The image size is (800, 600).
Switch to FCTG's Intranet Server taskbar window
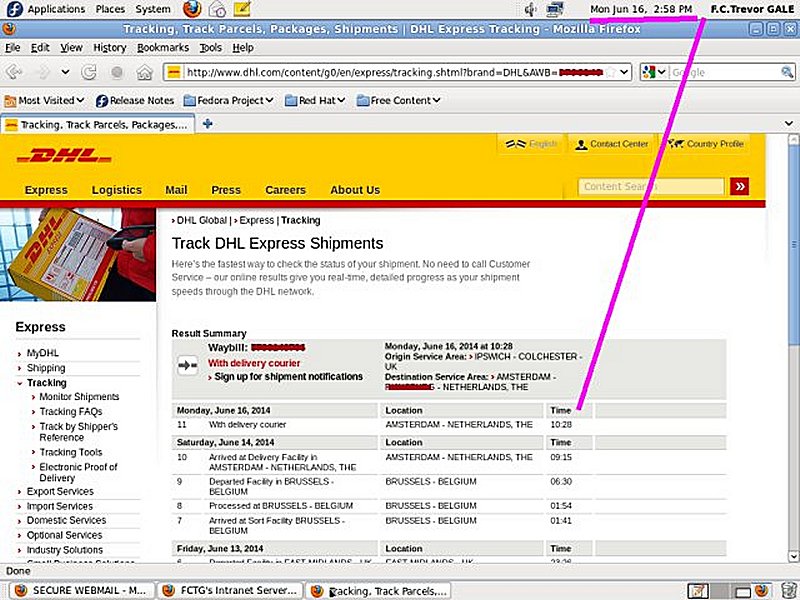coord(230,591)
